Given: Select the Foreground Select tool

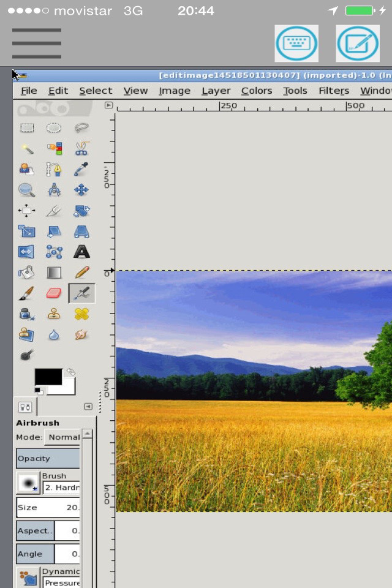Looking at the screenshot, I should 26,170.
